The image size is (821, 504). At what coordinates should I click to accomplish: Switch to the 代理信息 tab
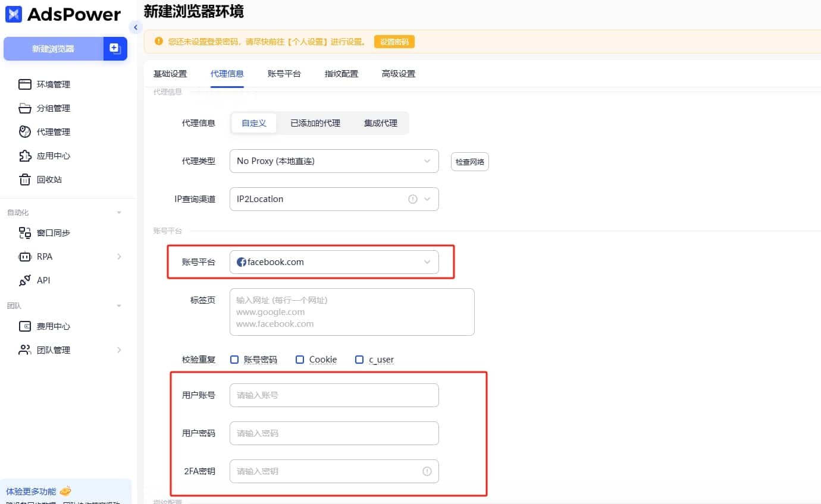click(227, 74)
